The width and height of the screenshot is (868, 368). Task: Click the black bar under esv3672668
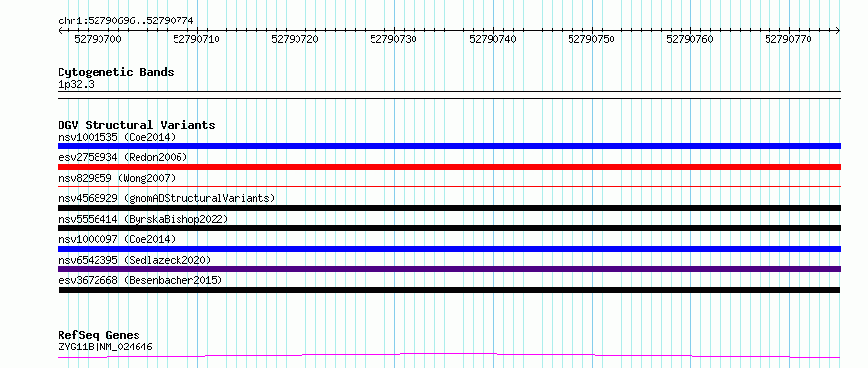449,290
